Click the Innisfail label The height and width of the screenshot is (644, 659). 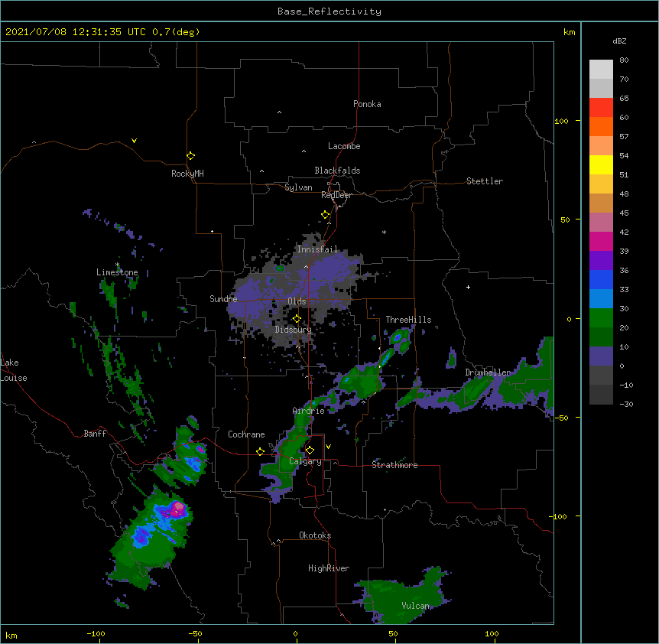[317, 249]
